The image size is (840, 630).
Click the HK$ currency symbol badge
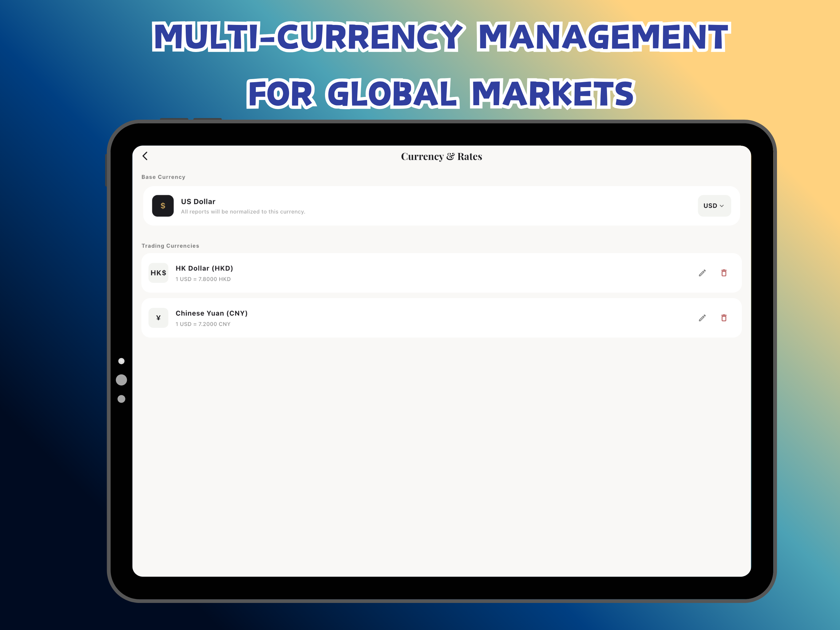pyautogui.click(x=158, y=273)
